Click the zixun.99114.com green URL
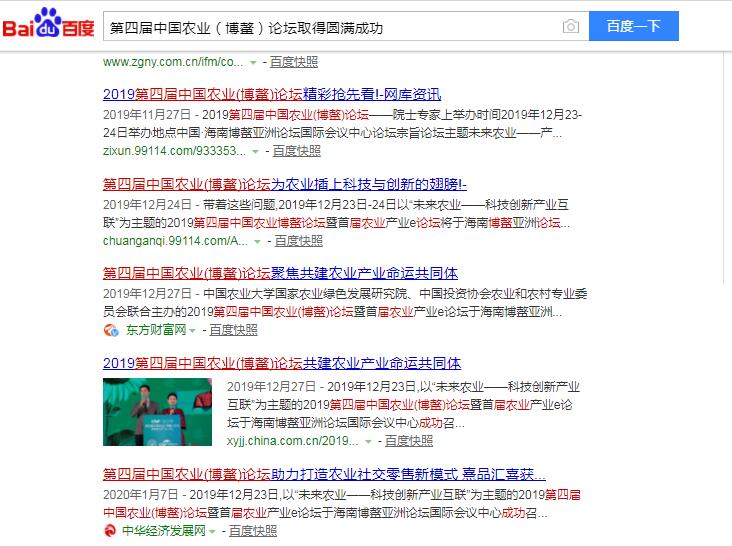The height and width of the screenshot is (546, 732). 174,151
